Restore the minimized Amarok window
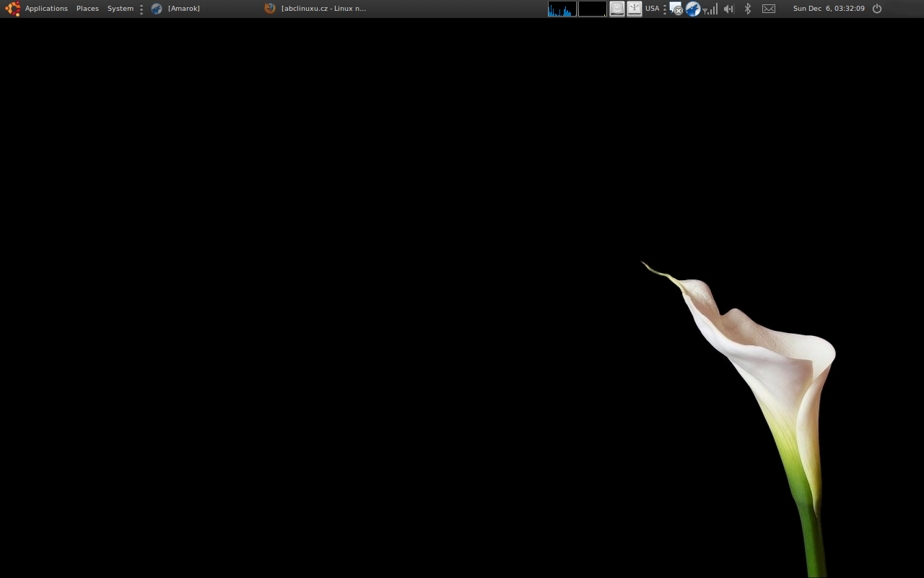This screenshot has width=924, height=578. 183,9
